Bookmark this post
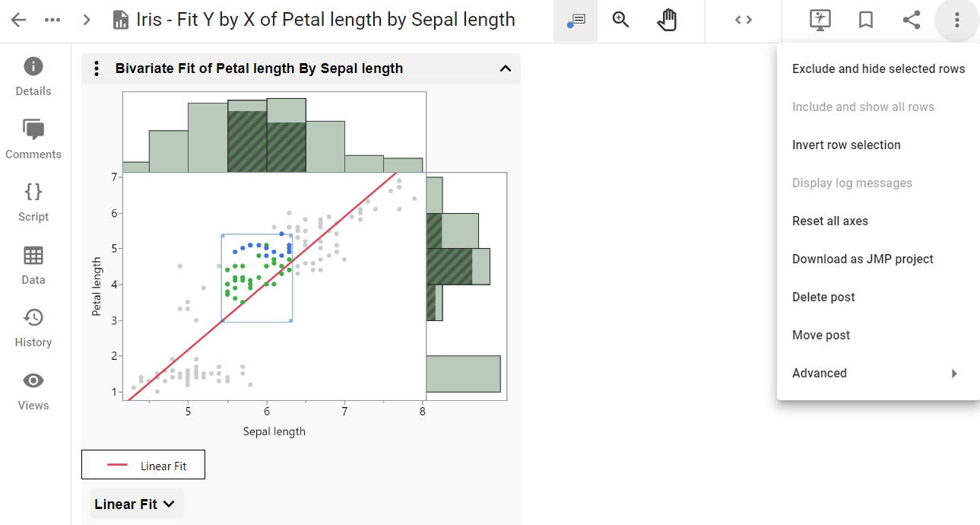Image resolution: width=980 pixels, height=525 pixels. click(x=865, y=21)
